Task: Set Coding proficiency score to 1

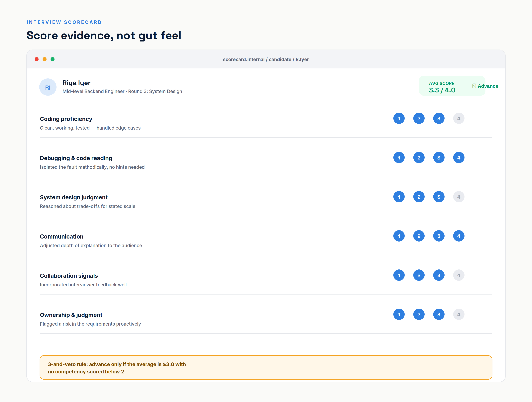Action: pyautogui.click(x=399, y=118)
